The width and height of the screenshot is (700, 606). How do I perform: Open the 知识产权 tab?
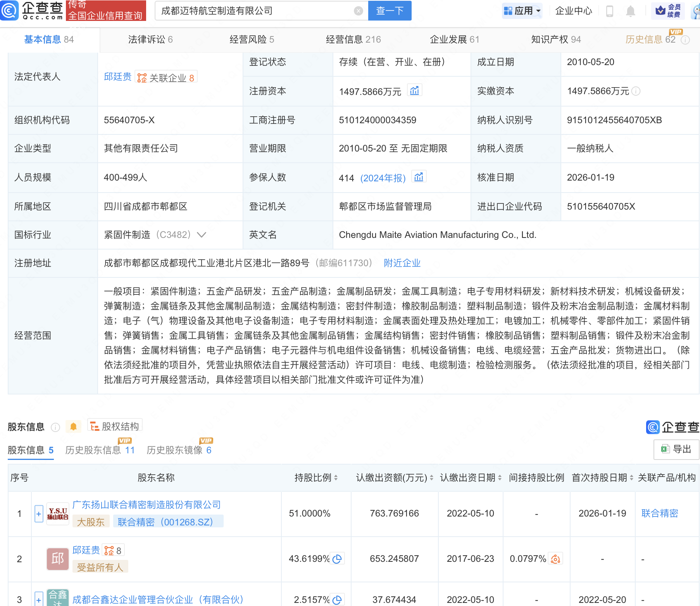(555, 40)
